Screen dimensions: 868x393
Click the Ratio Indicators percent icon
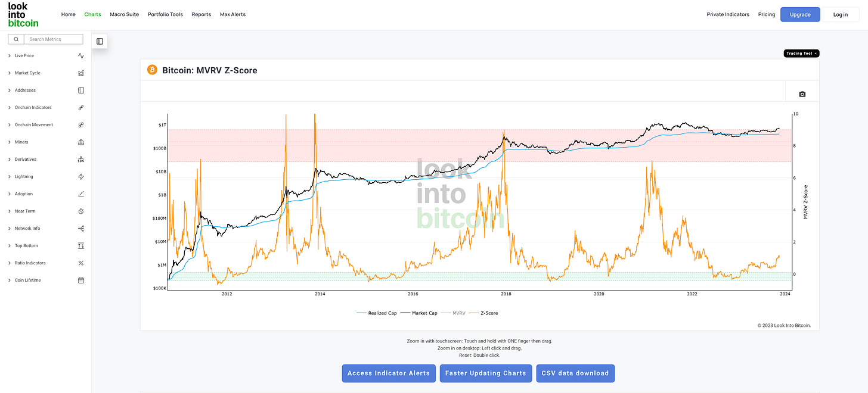(81, 263)
